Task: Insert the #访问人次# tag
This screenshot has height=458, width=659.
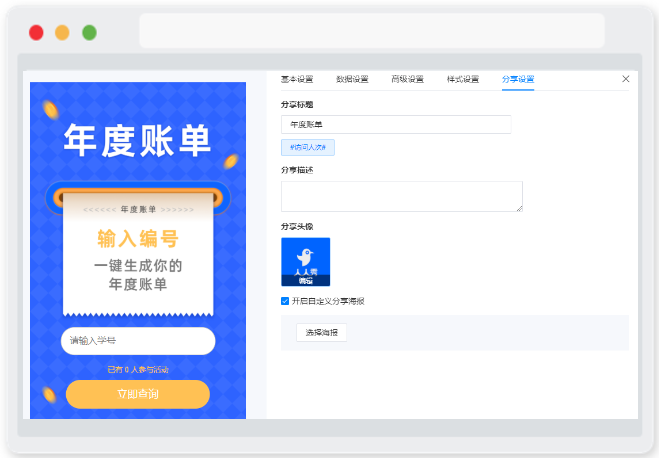Action: tap(308, 147)
